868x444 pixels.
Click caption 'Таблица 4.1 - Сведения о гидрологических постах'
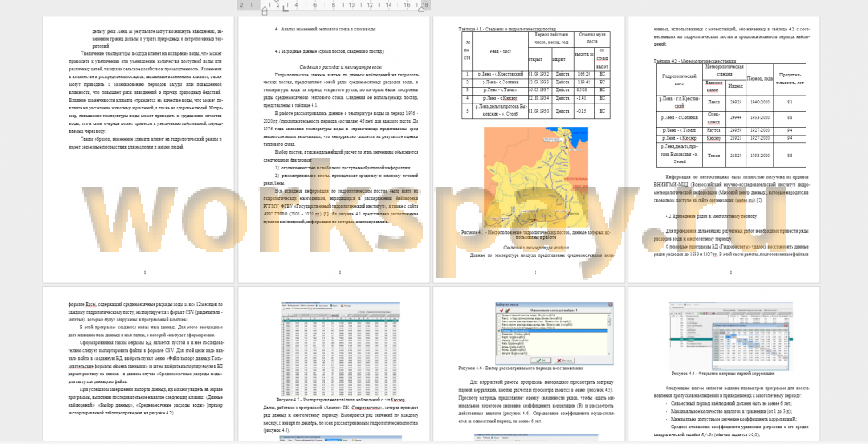(507, 29)
